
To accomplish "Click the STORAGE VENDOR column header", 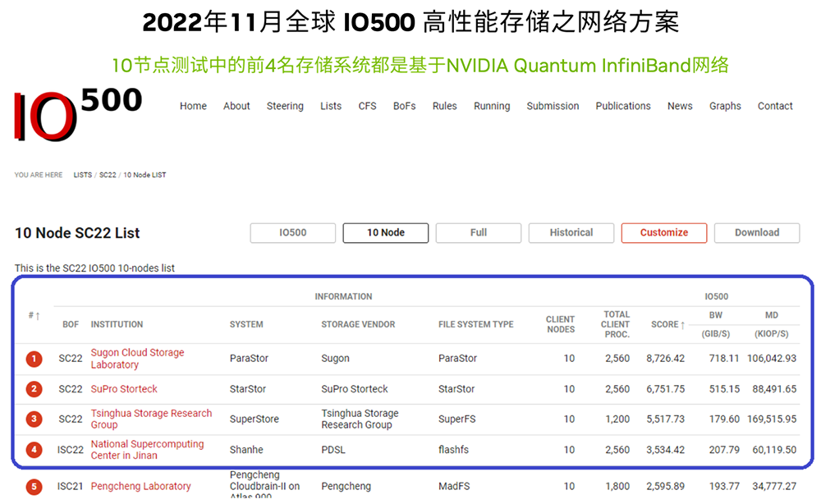I will click(x=358, y=324).
